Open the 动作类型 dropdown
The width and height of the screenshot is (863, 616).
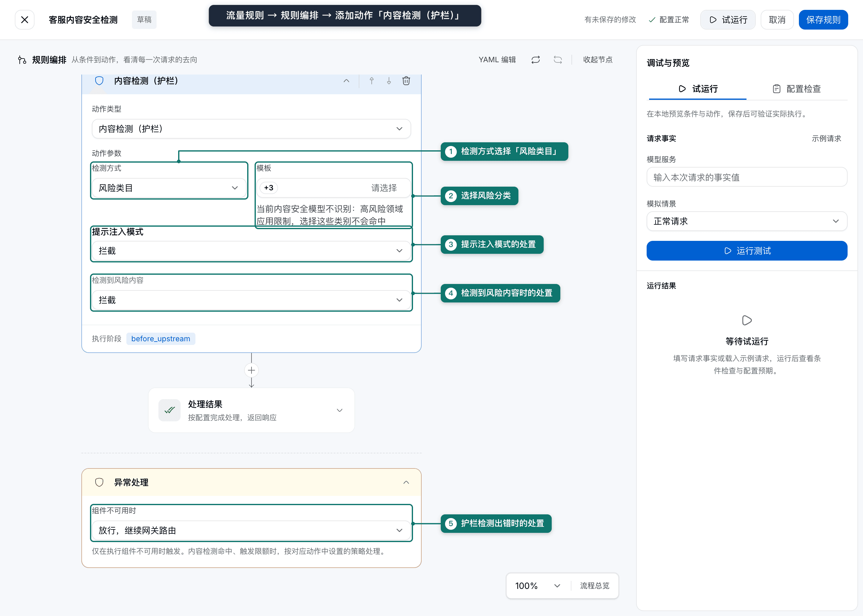tap(251, 129)
